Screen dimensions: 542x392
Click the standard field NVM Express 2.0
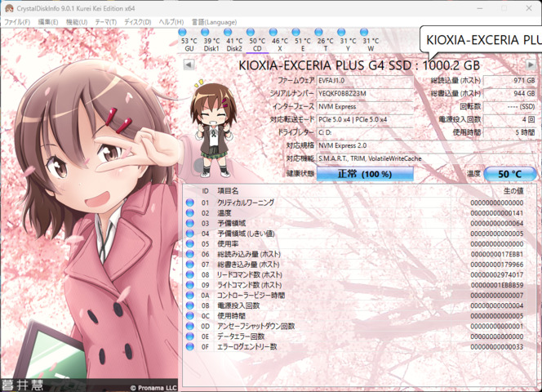tap(427, 145)
